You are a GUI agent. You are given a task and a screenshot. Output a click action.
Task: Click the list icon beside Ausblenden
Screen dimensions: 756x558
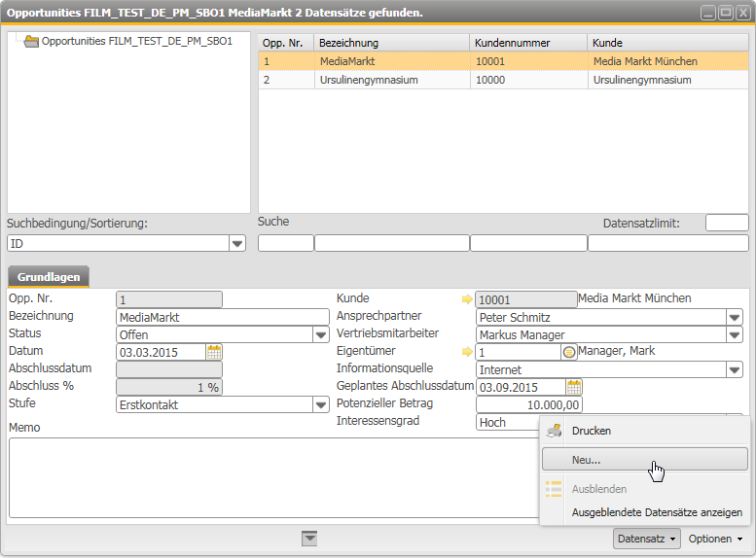tap(554, 489)
